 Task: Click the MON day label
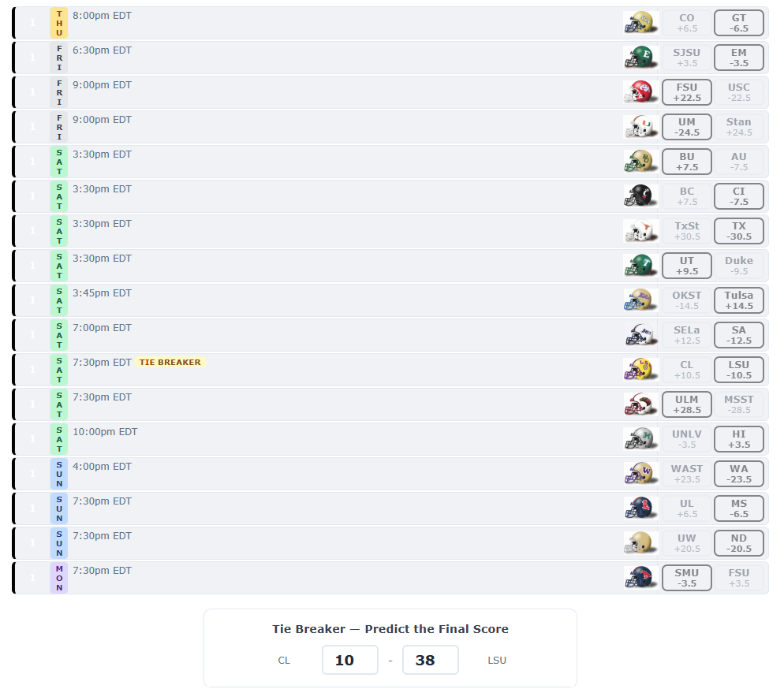pos(59,578)
